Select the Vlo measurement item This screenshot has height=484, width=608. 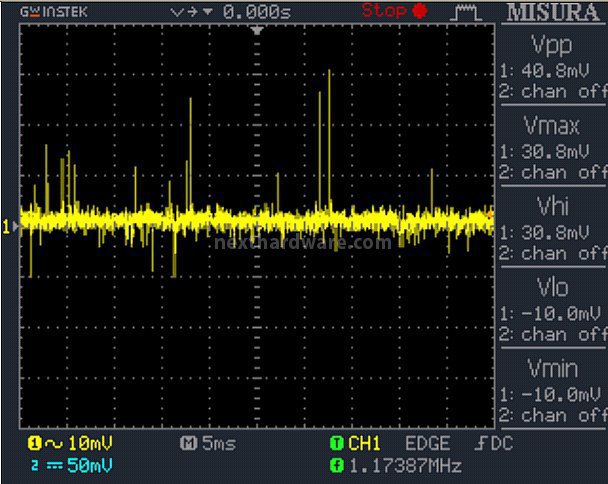coord(553,287)
